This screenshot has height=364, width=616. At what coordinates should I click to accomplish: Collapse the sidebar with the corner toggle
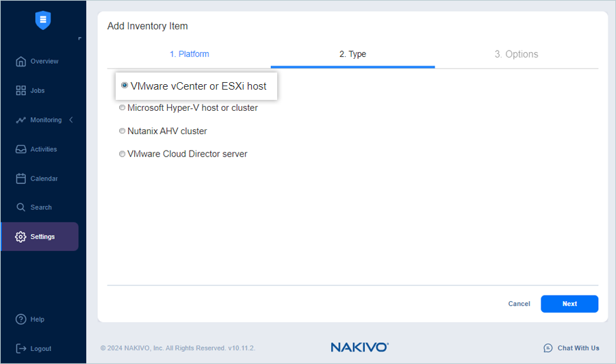(80, 38)
